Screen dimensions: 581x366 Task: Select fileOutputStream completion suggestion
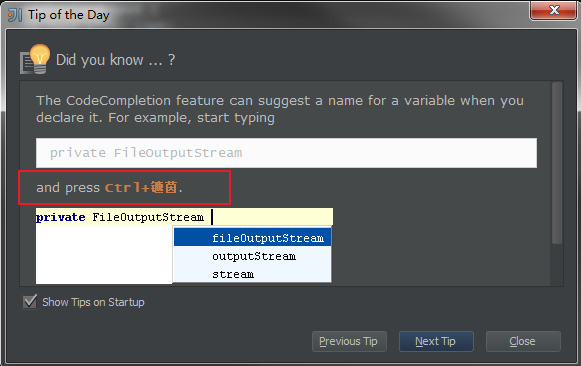pos(252,238)
